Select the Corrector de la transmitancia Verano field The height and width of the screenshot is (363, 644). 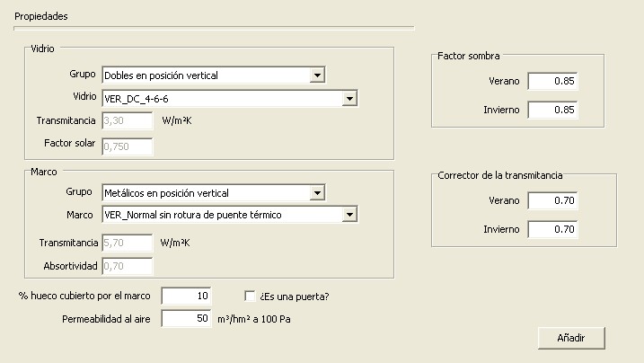(551, 200)
